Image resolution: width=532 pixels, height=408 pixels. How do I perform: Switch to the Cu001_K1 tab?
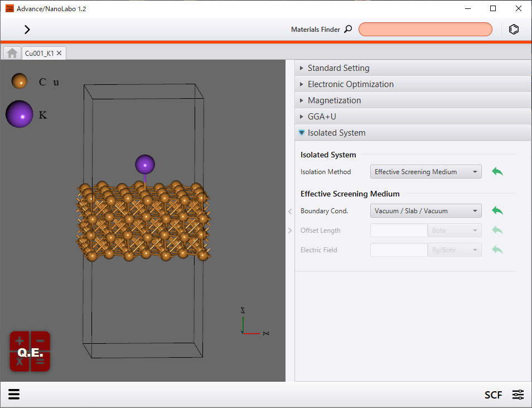click(39, 53)
